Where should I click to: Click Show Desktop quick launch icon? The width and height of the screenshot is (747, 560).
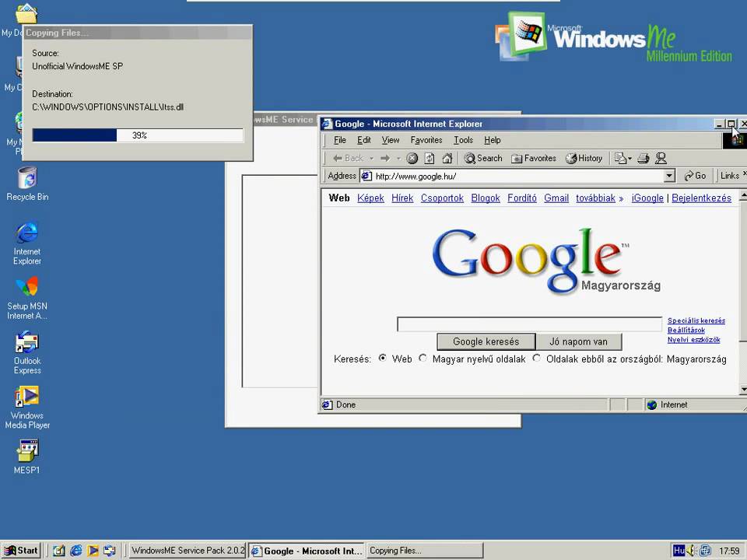(59, 551)
